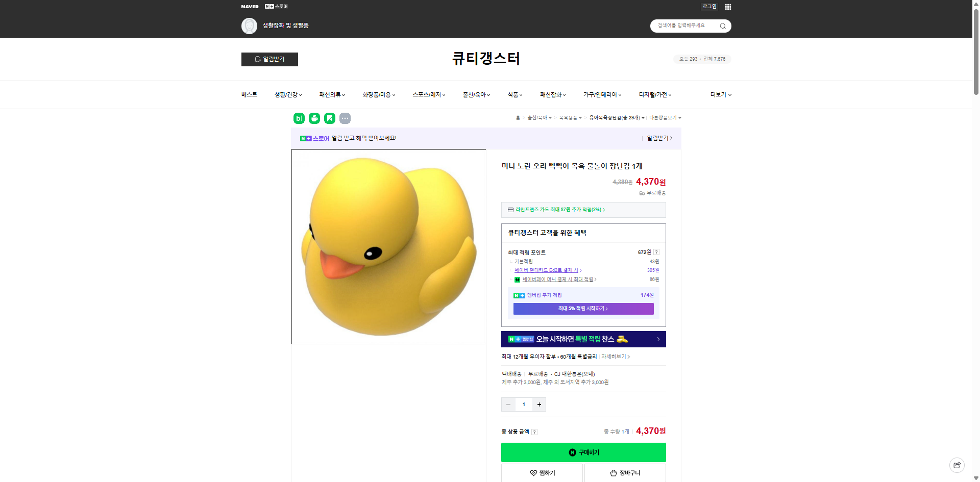Click the question mark beside 총 상품 금액
980x482 pixels.
tap(534, 432)
